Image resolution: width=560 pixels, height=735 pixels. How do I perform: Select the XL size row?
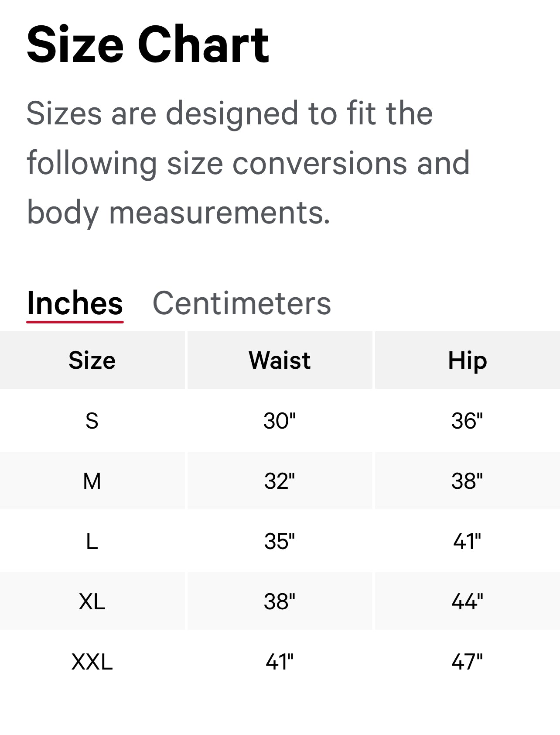pyautogui.click(x=92, y=601)
